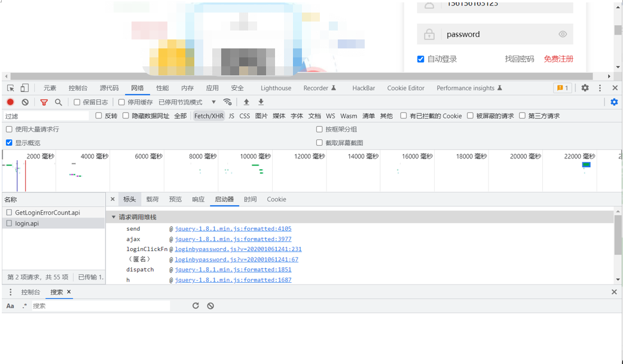This screenshot has height=364, width=623.
Task: Open DevTools settings gear icon
Action: (x=585, y=88)
